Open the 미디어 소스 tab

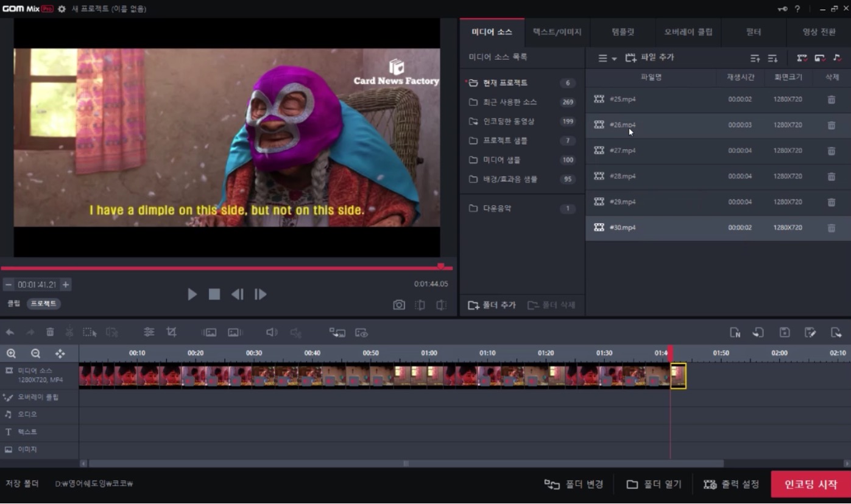point(492,32)
